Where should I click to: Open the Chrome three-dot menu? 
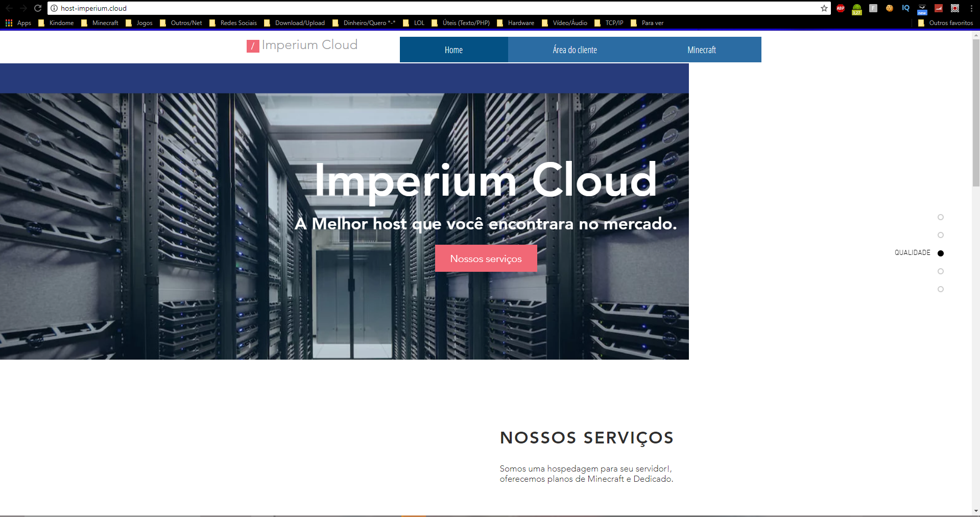click(x=971, y=8)
